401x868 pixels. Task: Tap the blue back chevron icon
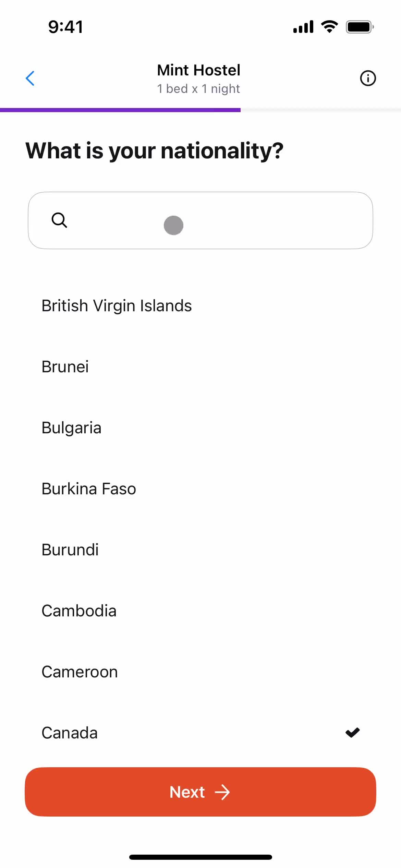(x=30, y=79)
